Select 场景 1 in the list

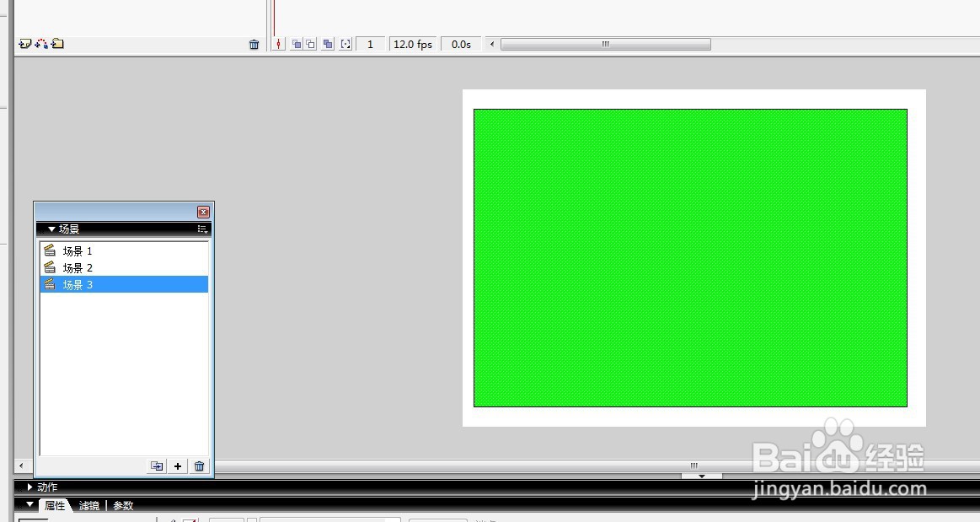point(124,250)
